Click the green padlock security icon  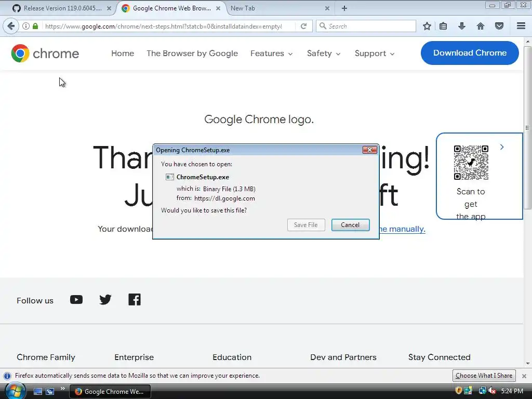pyautogui.click(x=35, y=26)
